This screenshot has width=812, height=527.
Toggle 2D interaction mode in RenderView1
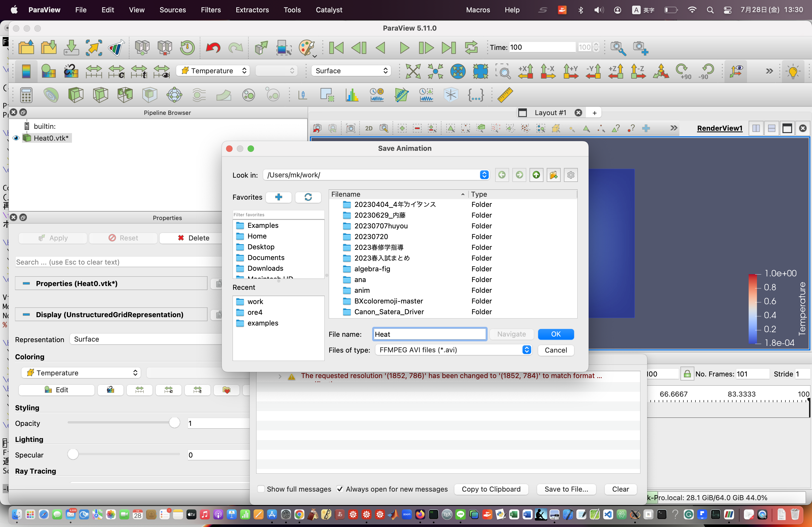(x=369, y=128)
